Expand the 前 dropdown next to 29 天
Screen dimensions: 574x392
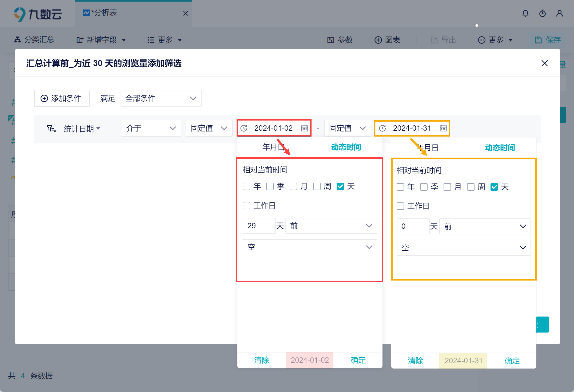pyautogui.click(x=331, y=226)
